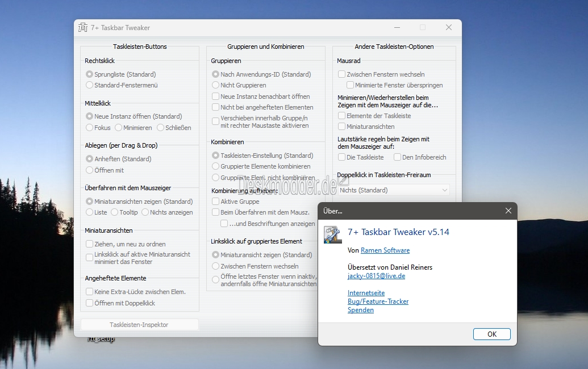Enable Die Taskleiste volume control
The height and width of the screenshot is (369, 588).
(x=341, y=157)
